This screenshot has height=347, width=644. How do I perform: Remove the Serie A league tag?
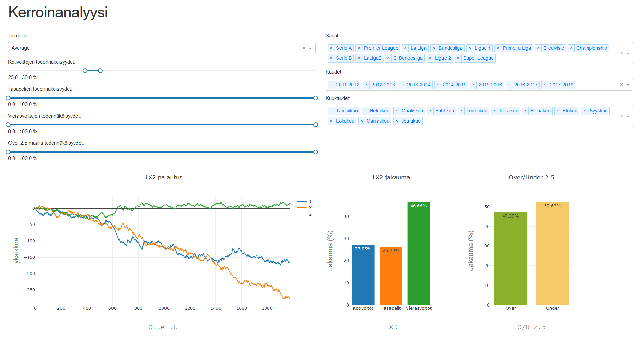point(331,48)
